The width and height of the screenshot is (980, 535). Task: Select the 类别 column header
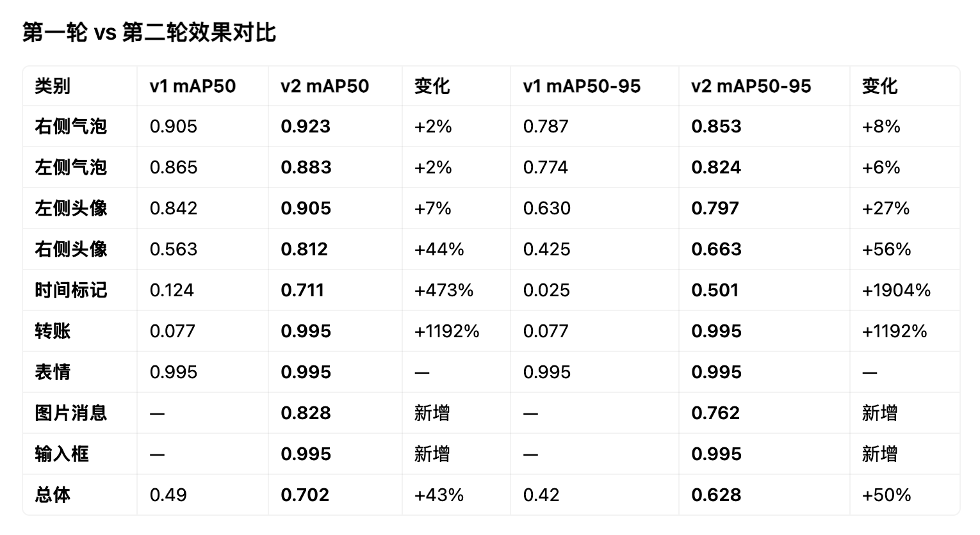(53, 86)
